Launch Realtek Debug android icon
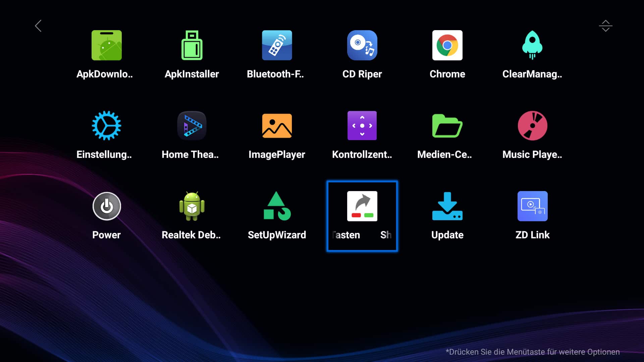Image resolution: width=644 pixels, height=362 pixels. [192, 206]
